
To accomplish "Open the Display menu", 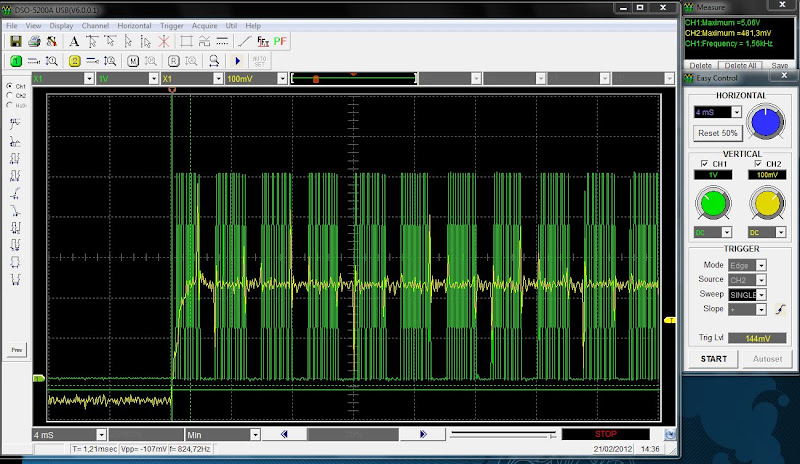I will coord(61,26).
